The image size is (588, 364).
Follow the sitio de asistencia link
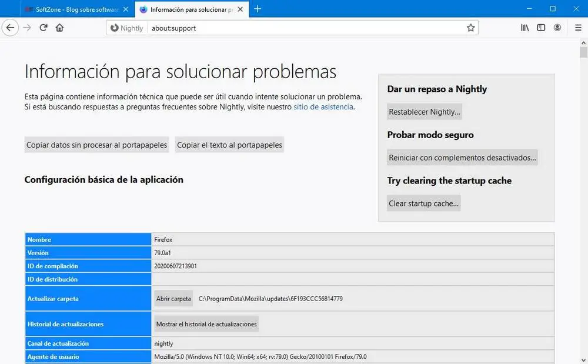(323, 107)
